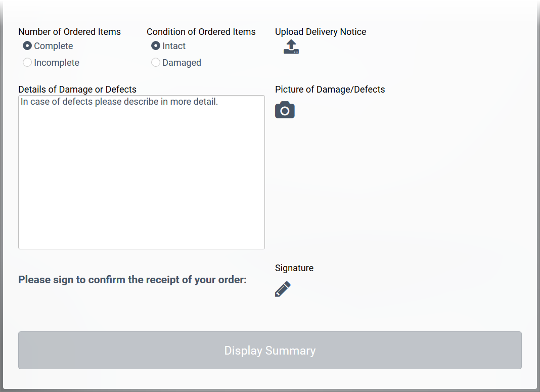Click the Number of Ordered Items heading
The image size is (540, 392).
[70, 31]
